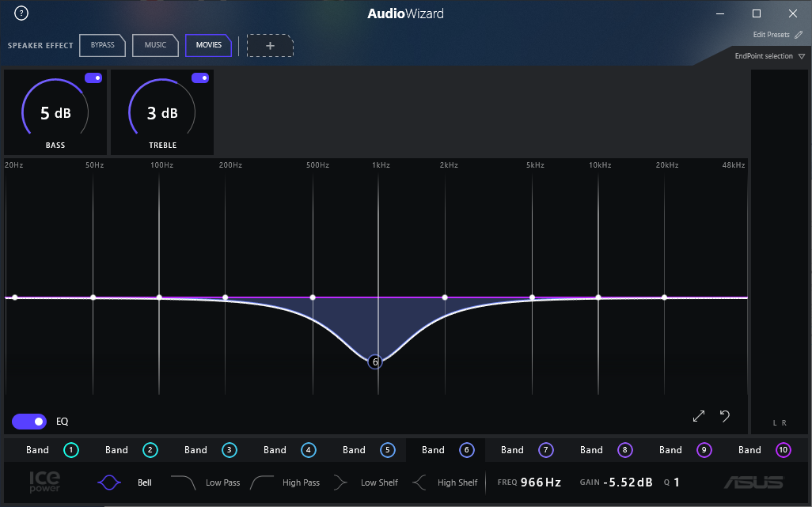The height and width of the screenshot is (507, 812).
Task: Add a new preset with the plus button
Action: click(270, 46)
